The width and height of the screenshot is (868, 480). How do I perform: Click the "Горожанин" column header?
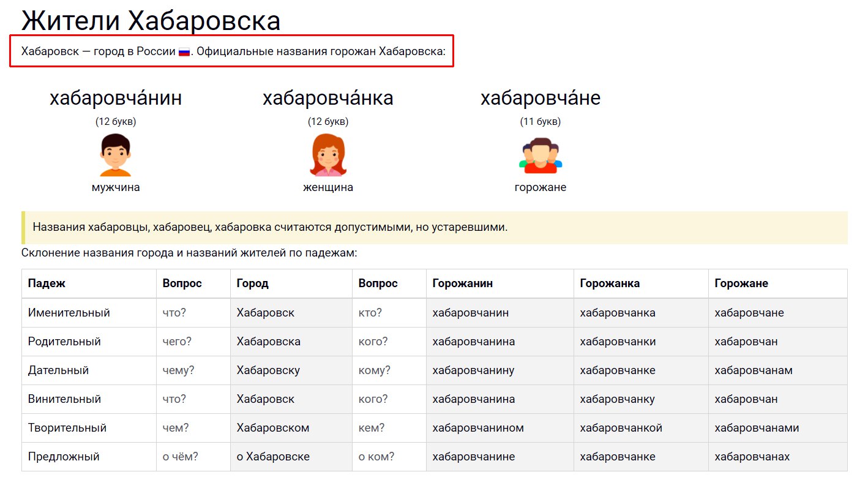[463, 283]
